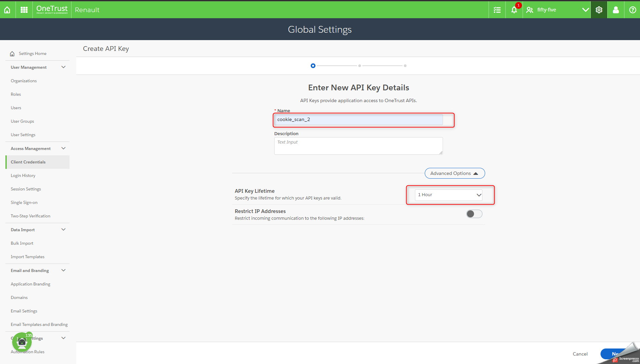640x364 pixels.
Task: Open Users in sidebar
Action: pos(16,108)
